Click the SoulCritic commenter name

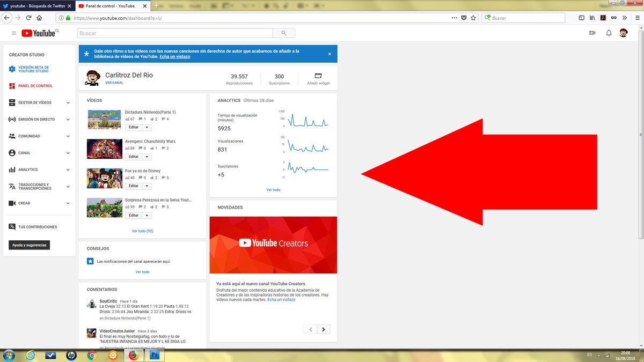click(108, 301)
